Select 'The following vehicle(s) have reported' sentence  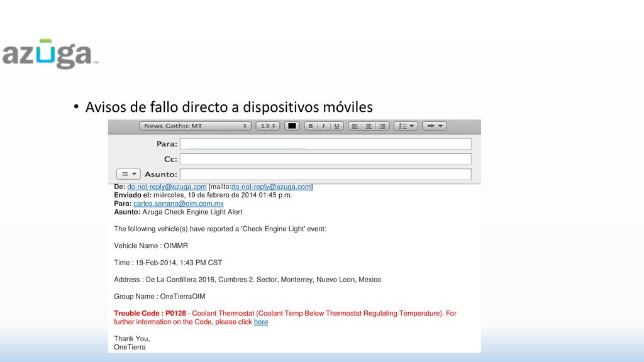click(x=220, y=229)
